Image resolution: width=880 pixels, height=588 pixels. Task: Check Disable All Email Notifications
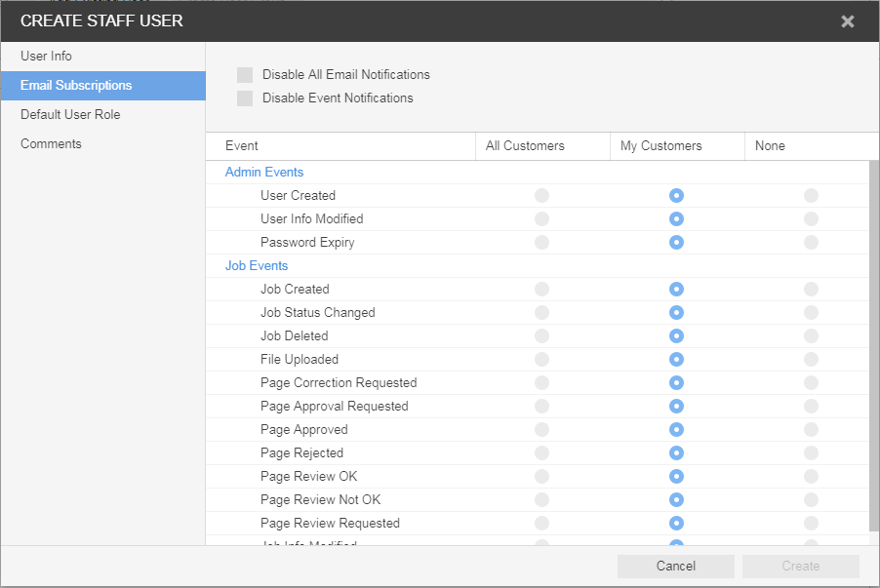(x=245, y=75)
